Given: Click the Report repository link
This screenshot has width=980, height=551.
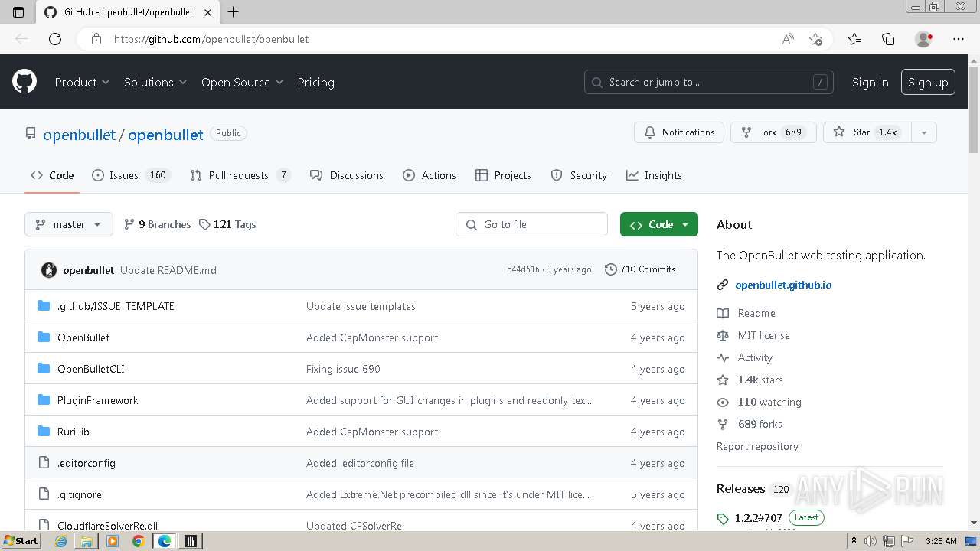Looking at the screenshot, I should [x=757, y=446].
